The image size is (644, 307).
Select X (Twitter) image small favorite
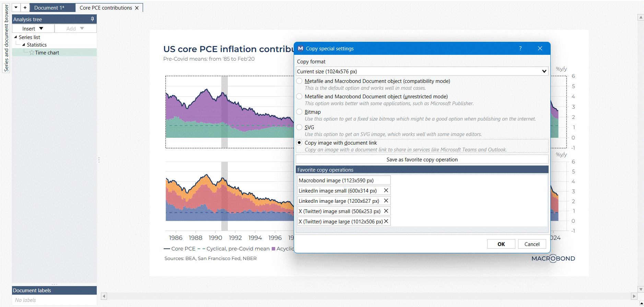tap(340, 211)
